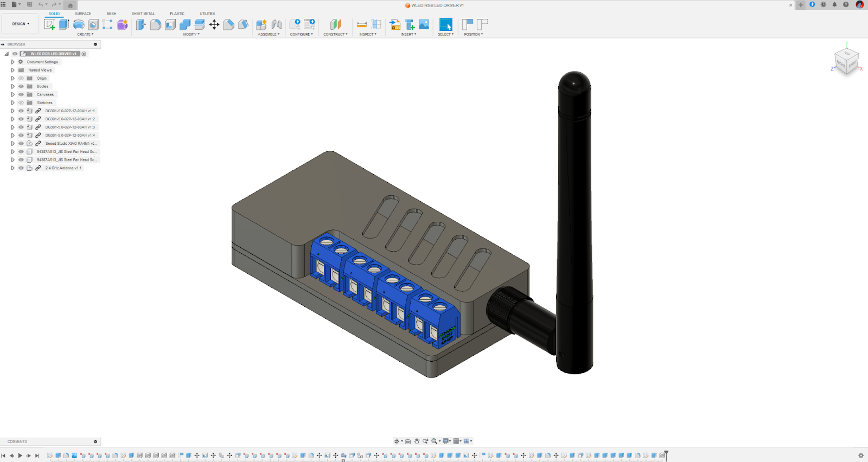
Task: Toggle visibility of Canvases folder
Action: click(x=21, y=94)
